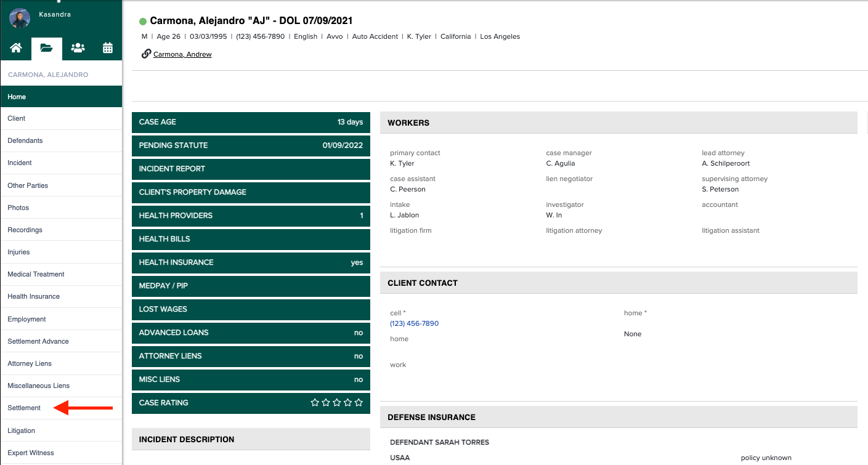Select the home icon in the top navigation
Viewport: 868px width, 465px height.
[15, 47]
